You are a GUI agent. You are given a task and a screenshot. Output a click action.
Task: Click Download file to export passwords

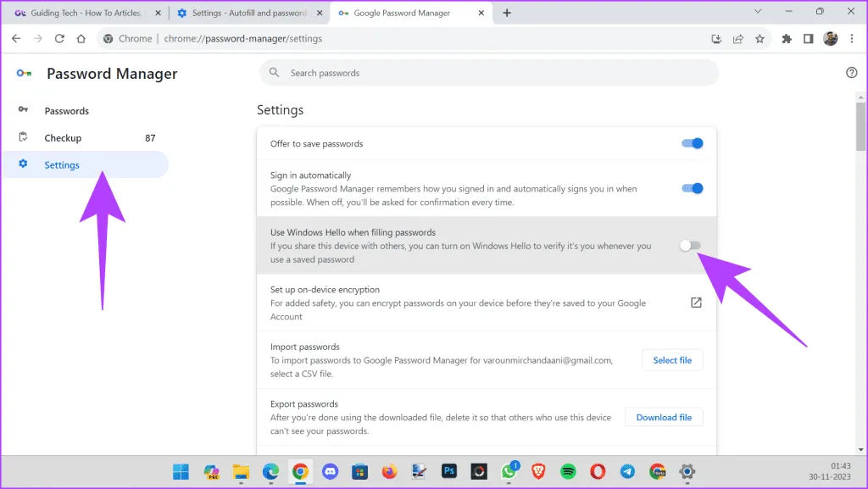tap(664, 417)
